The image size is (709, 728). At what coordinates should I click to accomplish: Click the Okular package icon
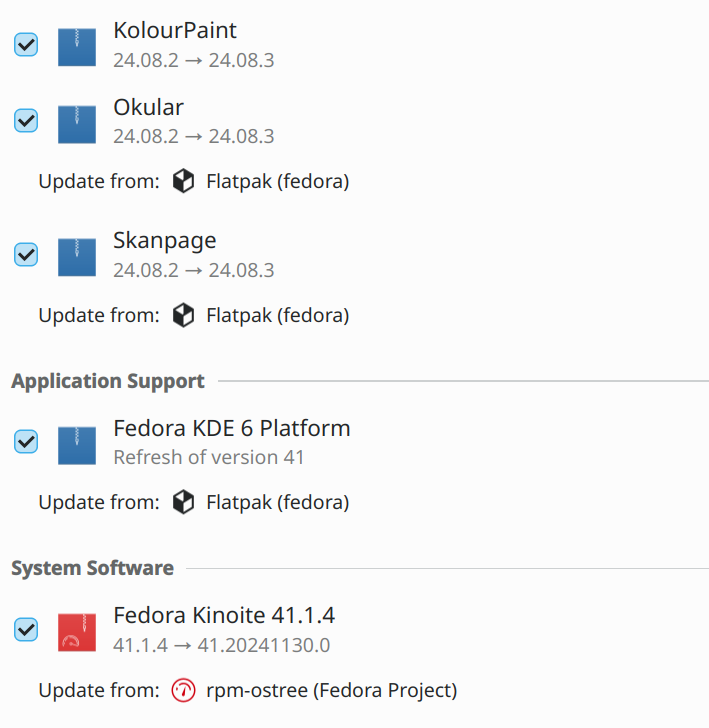[77, 122]
